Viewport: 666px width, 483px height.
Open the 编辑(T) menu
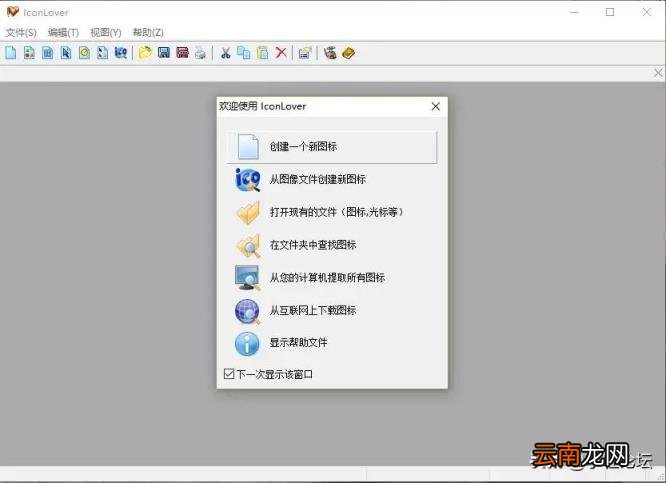[63, 32]
